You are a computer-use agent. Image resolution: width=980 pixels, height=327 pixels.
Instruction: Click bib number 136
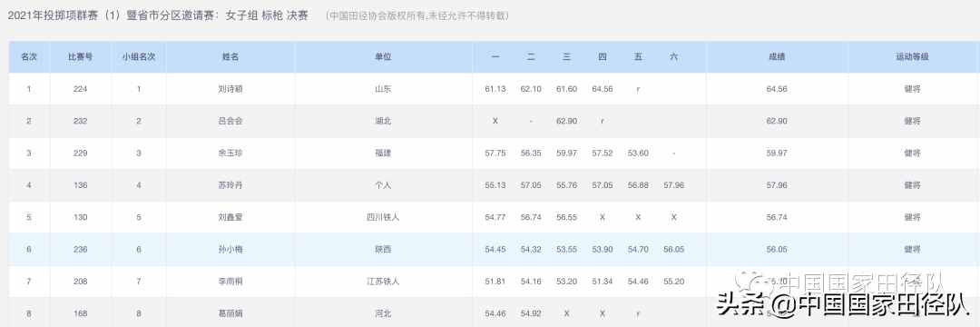point(80,185)
